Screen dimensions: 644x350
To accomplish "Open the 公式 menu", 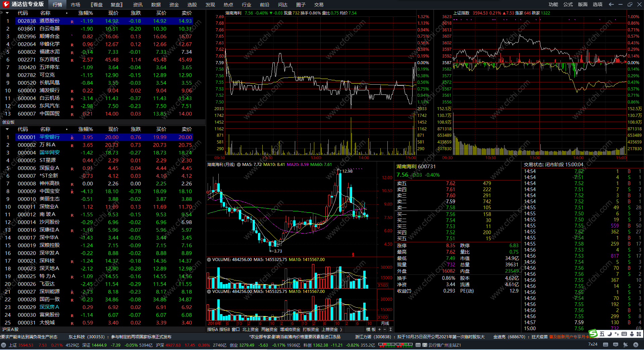I will point(568,4).
